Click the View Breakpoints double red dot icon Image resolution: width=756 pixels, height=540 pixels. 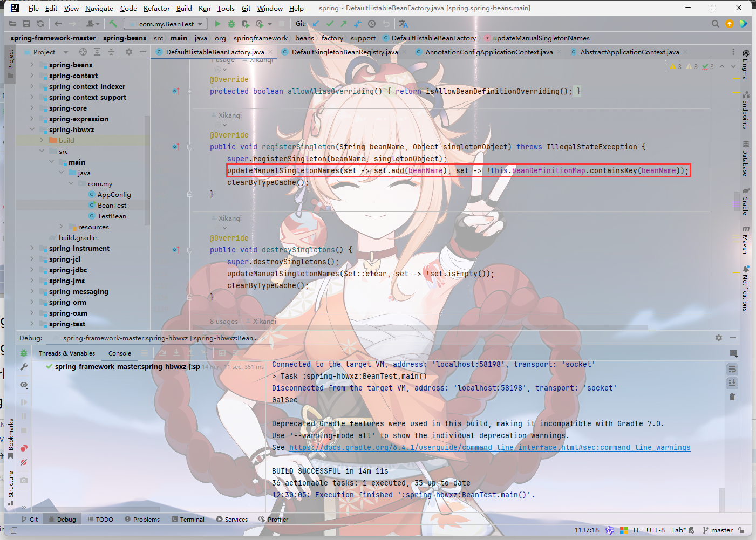click(x=24, y=448)
